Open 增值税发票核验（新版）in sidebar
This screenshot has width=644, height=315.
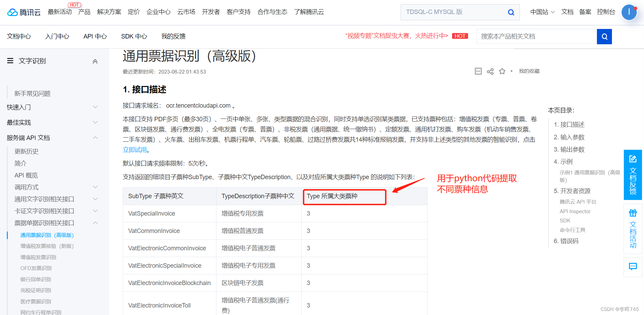tap(47, 246)
